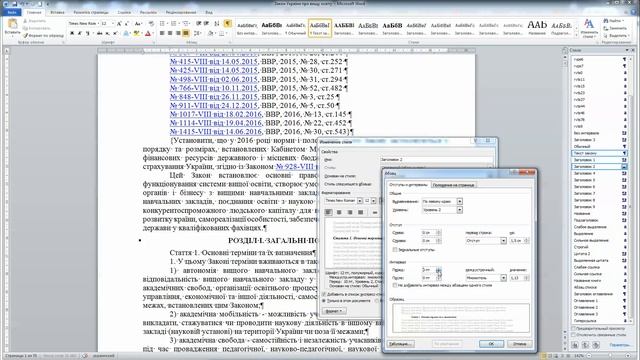Click align left icon in Modify Style dialog
640x360 pixels.
(329, 212)
